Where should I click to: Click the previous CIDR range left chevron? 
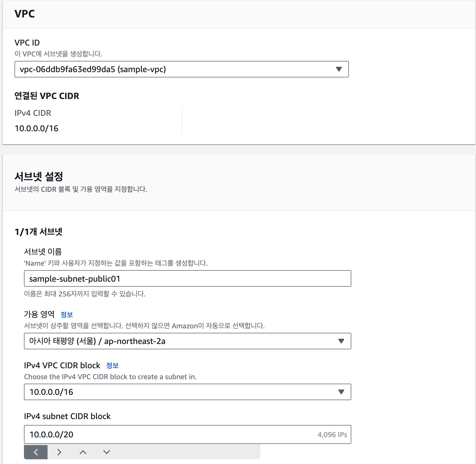pyautogui.click(x=36, y=452)
